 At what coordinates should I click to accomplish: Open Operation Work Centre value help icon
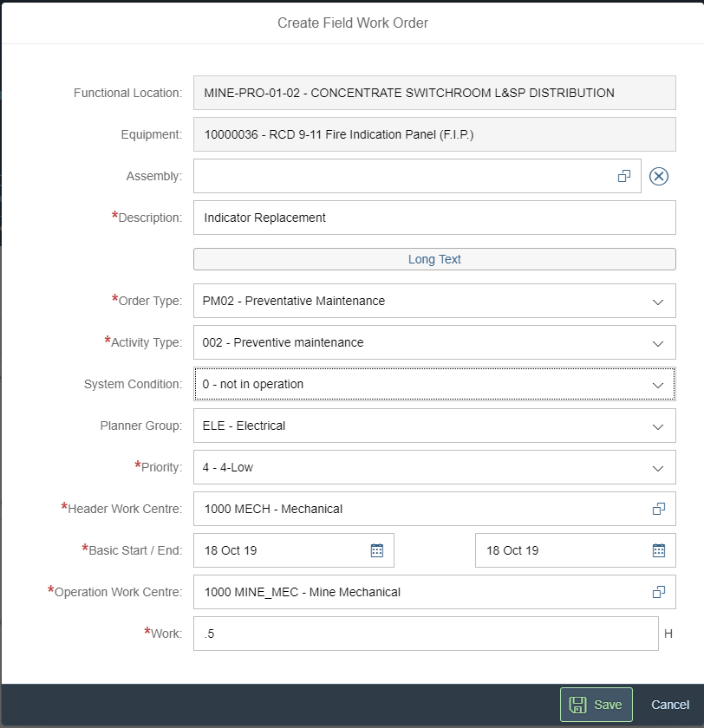659,592
